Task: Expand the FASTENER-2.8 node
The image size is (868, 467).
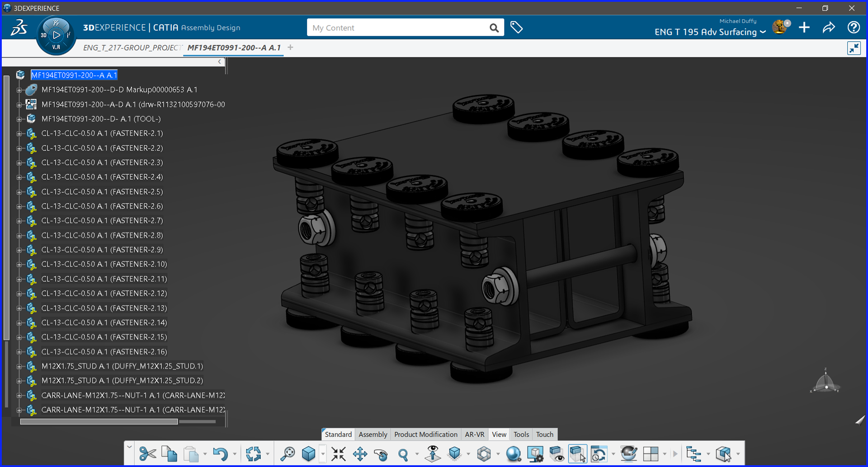Action: click(19, 236)
